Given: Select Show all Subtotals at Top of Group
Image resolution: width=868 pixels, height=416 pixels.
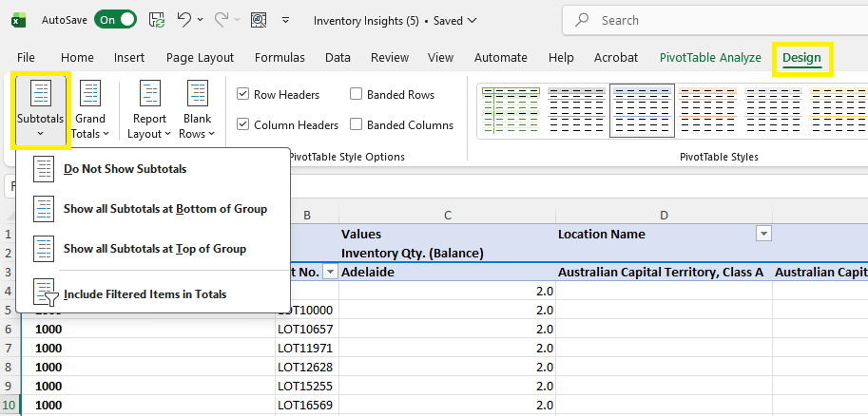Looking at the screenshot, I should click(x=154, y=249).
